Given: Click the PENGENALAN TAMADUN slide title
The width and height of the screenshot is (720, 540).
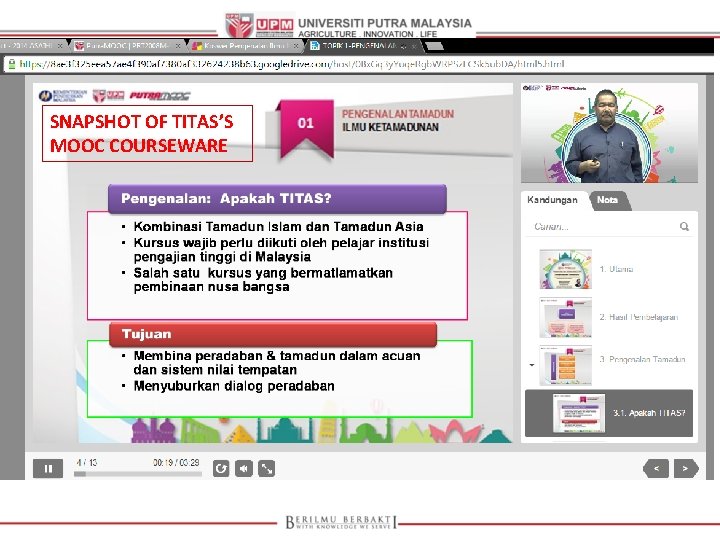Looking at the screenshot, I should pyautogui.click(x=398, y=114).
